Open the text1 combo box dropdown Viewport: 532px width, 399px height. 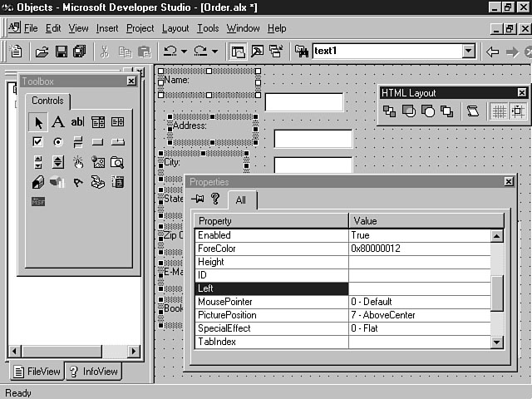click(468, 52)
